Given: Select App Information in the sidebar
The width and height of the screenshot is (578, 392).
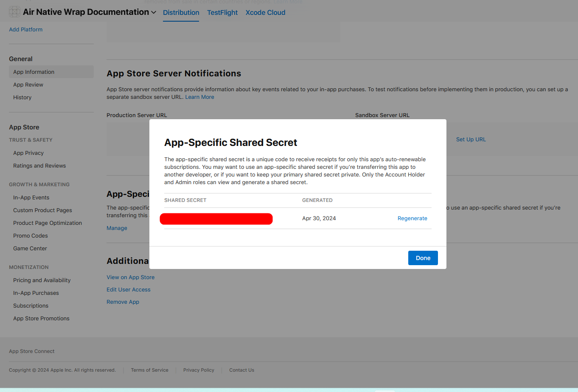Looking at the screenshot, I should click(x=51, y=72).
